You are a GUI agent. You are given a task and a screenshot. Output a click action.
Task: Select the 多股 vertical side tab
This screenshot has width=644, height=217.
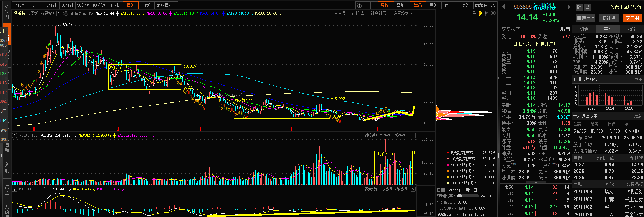tap(7, 167)
